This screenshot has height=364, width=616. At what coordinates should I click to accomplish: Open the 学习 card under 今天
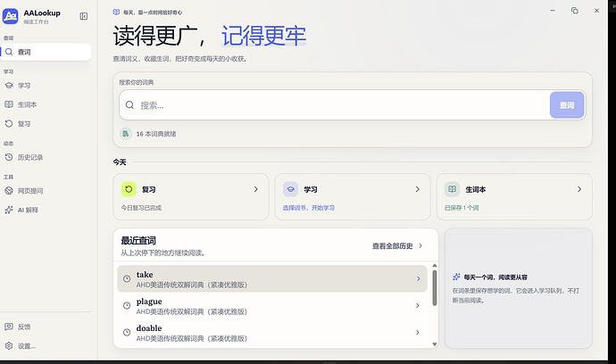pyautogui.click(x=353, y=197)
